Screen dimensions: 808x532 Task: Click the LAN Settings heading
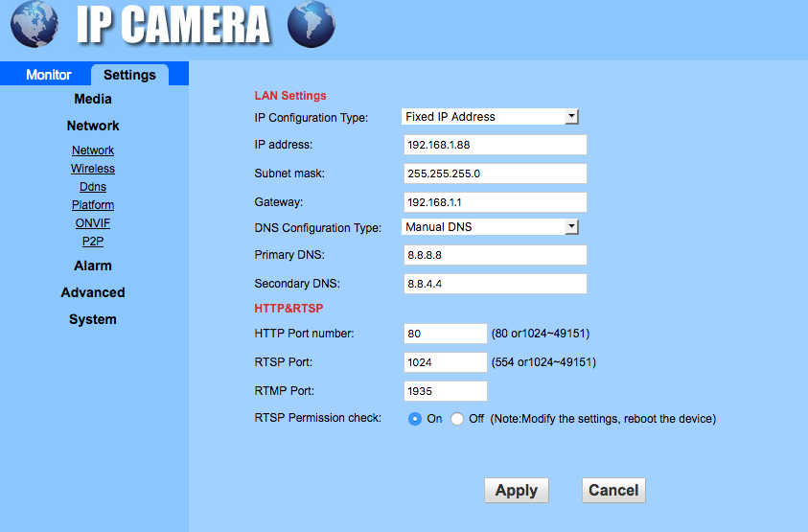point(290,95)
